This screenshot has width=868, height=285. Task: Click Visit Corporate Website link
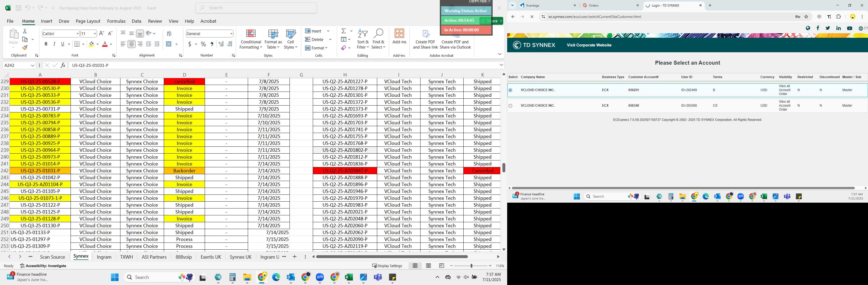click(x=589, y=45)
